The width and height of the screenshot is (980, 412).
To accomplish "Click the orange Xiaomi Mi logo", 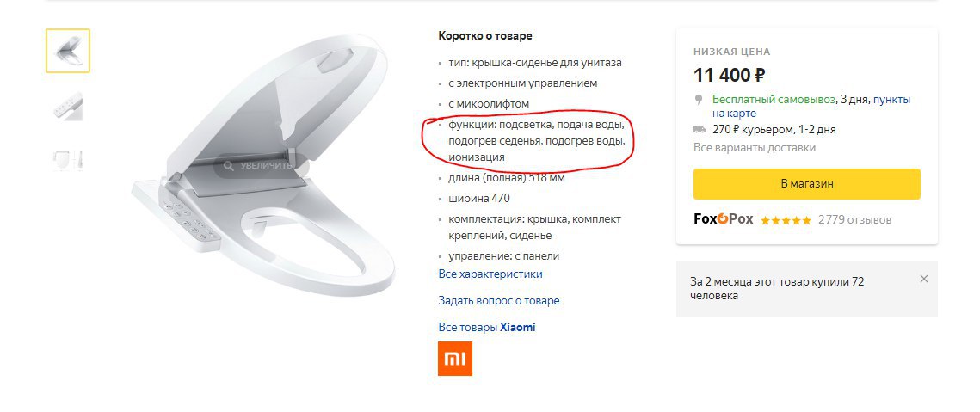I will [455, 358].
